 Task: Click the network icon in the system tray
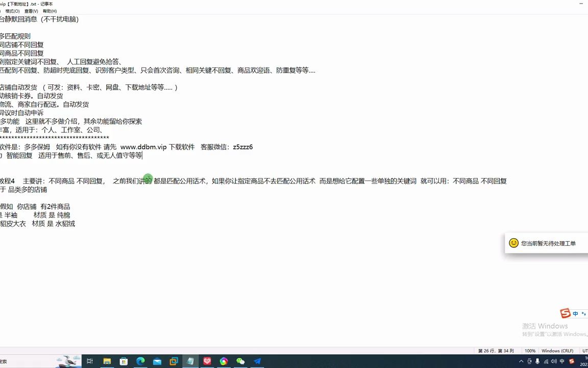[547, 361]
